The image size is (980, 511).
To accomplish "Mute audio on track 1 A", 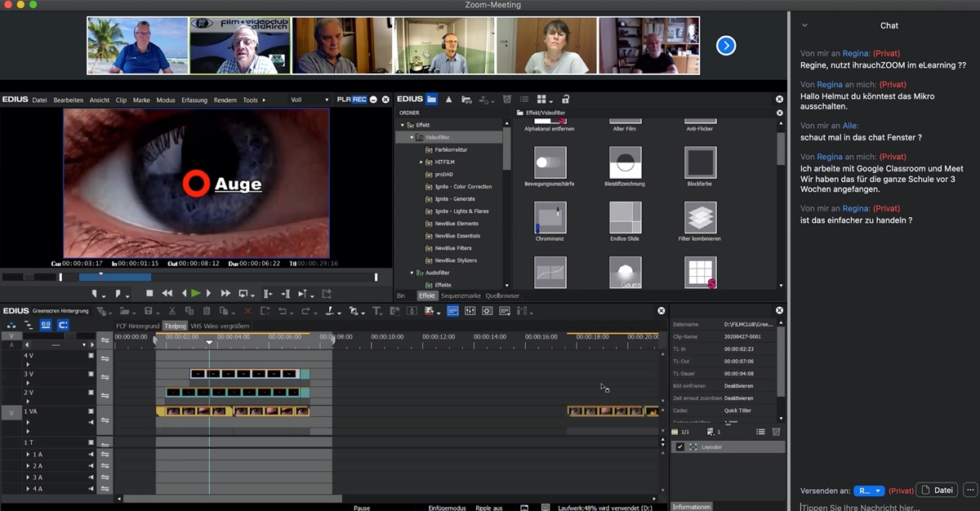I will 91,454.
